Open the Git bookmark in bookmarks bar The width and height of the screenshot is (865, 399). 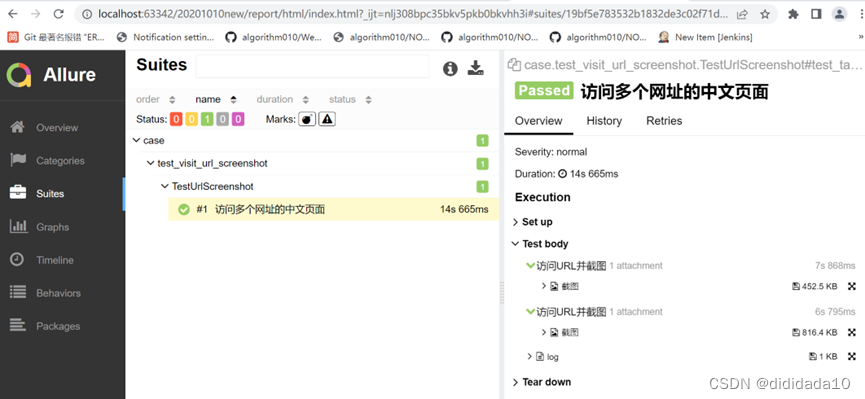(x=56, y=37)
